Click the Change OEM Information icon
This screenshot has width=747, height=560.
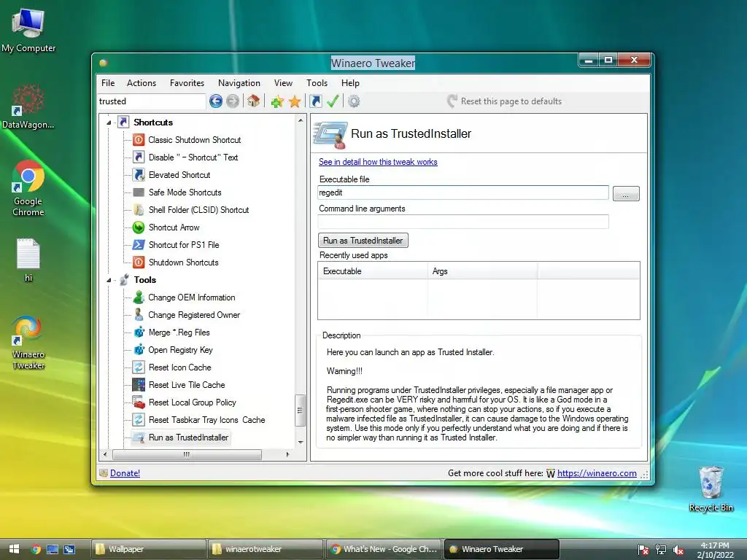[139, 297]
